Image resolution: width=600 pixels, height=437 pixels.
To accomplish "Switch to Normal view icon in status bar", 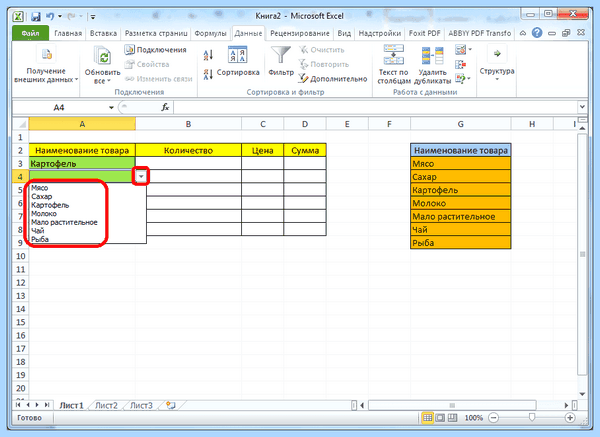I will [427, 417].
